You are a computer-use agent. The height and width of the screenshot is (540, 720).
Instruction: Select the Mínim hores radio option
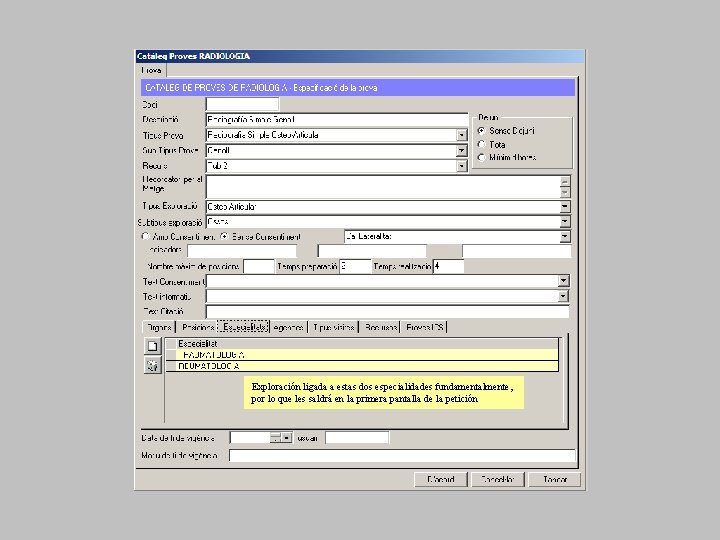click(x=481, y=158)
